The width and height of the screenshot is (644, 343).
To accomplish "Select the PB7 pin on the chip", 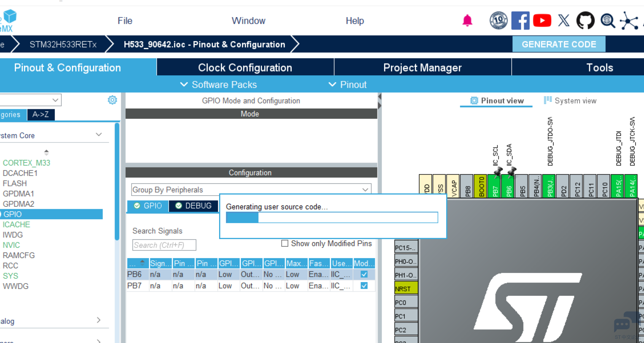I will (495, 186).
